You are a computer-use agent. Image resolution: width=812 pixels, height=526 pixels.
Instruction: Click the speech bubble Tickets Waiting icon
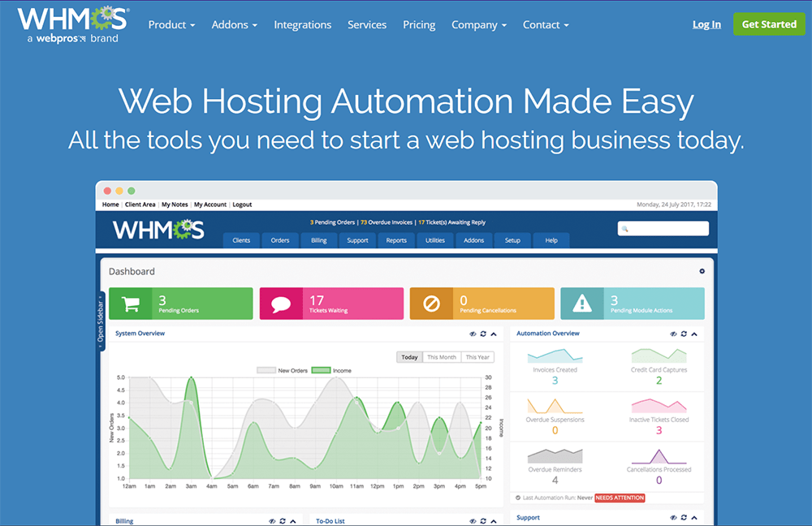281,304
